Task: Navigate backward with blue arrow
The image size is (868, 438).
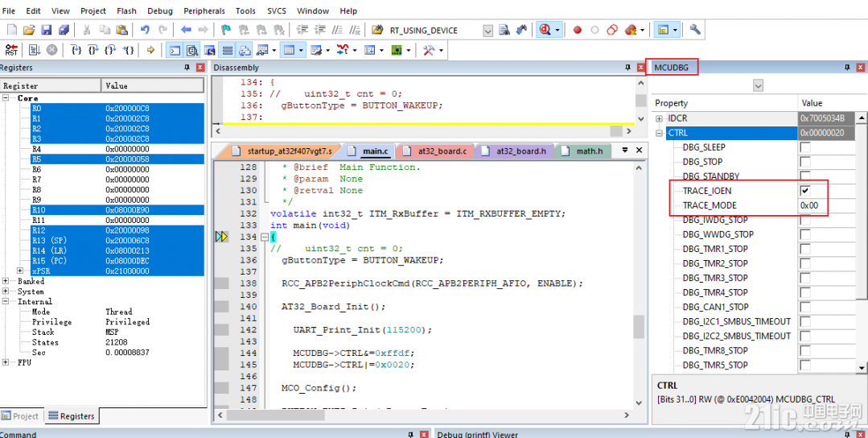Action: click(186, 30)
